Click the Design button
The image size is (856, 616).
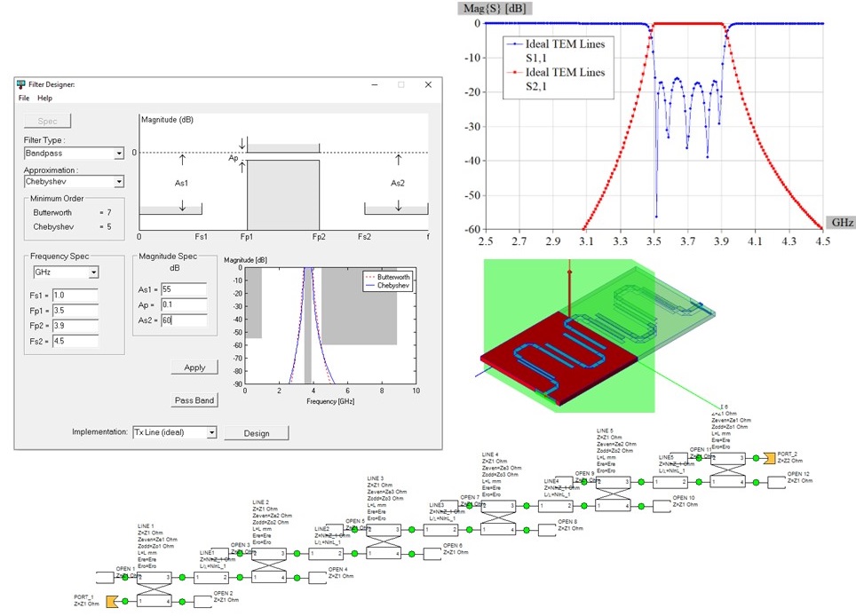256,433
